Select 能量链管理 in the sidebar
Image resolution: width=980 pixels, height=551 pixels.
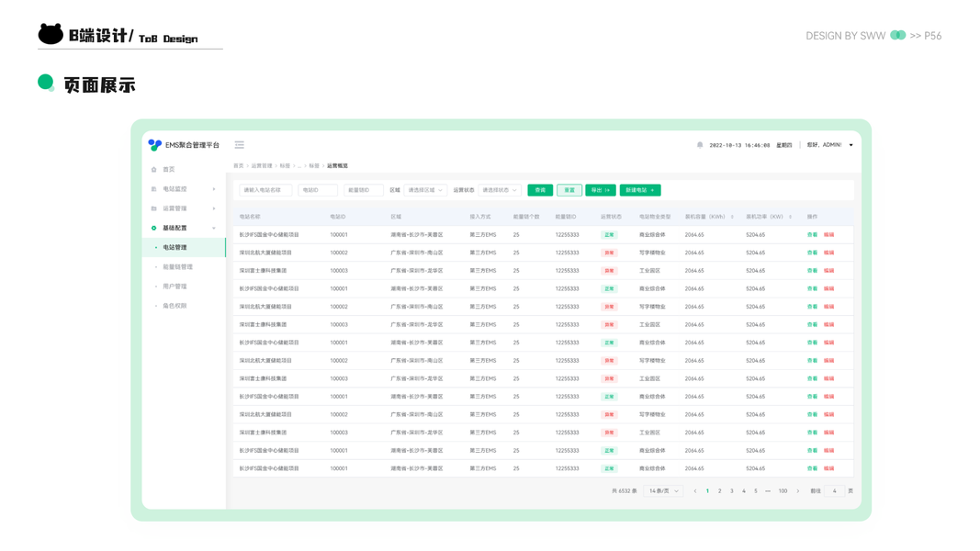[177, 266]
